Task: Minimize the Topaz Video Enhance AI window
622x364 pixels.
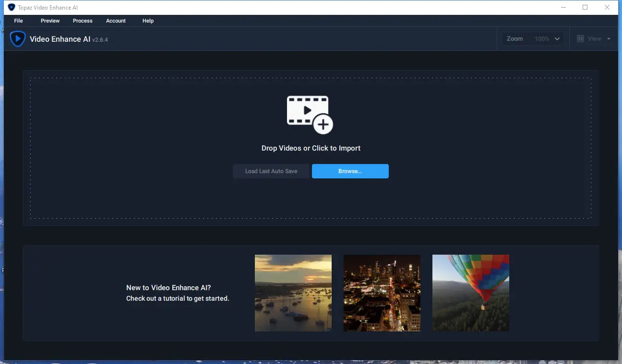Action: (x=563, y=7)
